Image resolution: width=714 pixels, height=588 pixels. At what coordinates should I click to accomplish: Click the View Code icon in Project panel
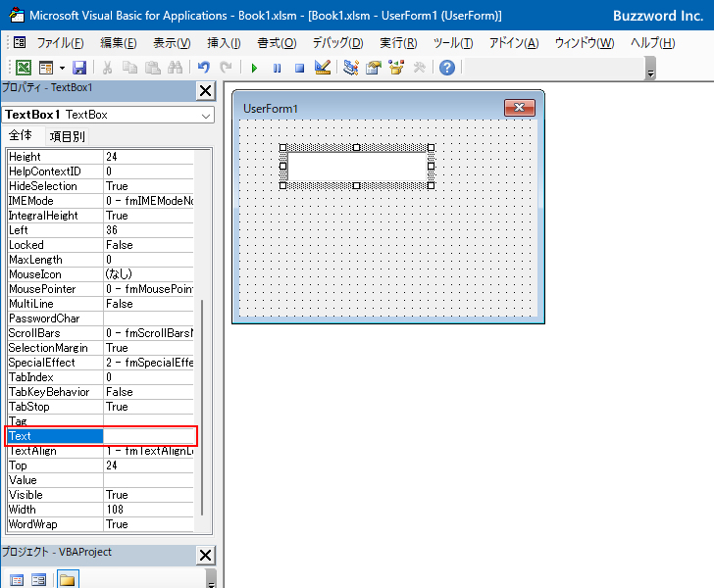click(17, 580)
